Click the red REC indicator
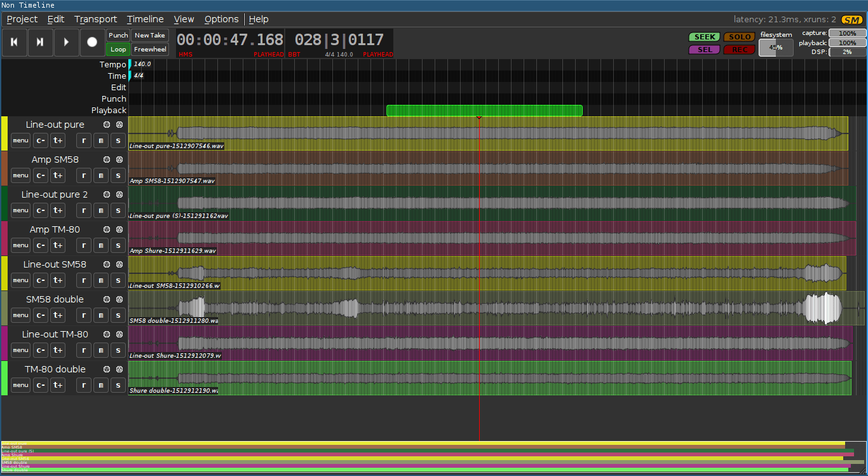Image resolution: width=868 pixels, height=476 pixels. point(739,50)
